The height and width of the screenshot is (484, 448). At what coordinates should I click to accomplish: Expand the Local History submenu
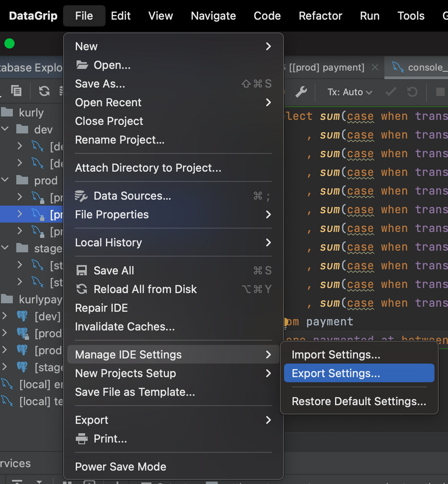pyautogui.click(x=173, y=242)
